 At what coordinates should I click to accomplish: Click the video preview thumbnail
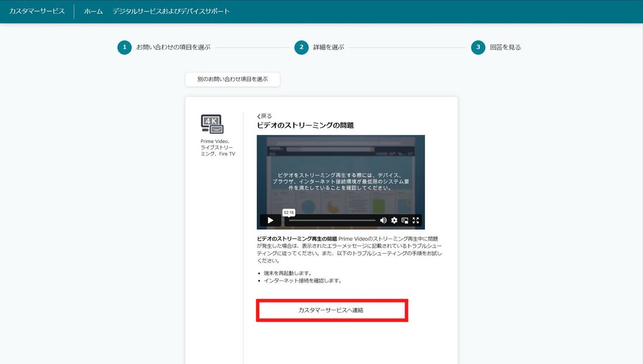341,182
